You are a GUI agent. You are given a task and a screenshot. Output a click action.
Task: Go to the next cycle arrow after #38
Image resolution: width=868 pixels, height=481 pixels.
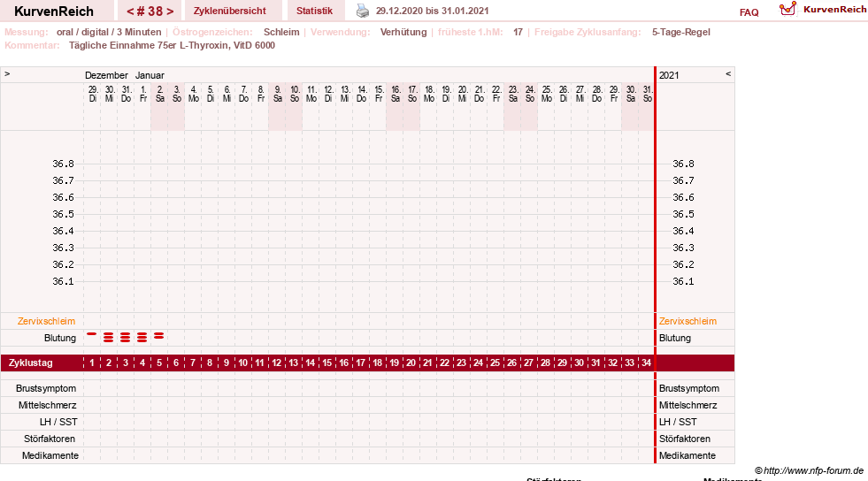[x=170, y=11]
